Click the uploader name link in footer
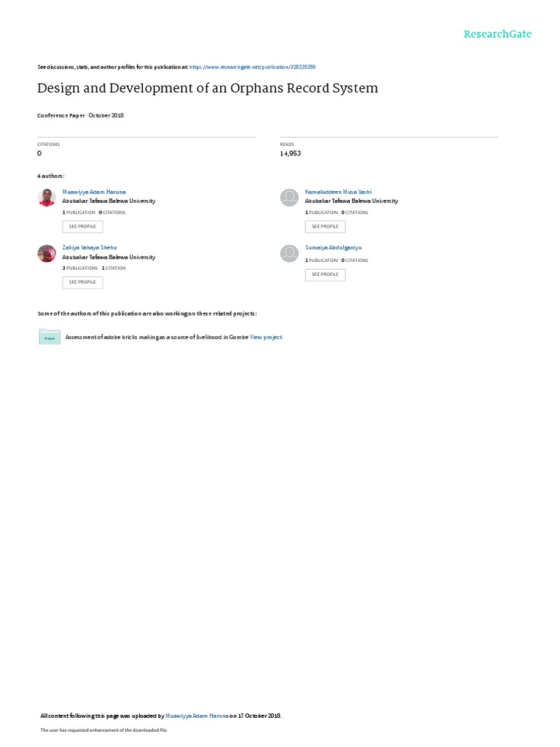The image size is (560, 747). pyautogui.click(x=197, y=716)
